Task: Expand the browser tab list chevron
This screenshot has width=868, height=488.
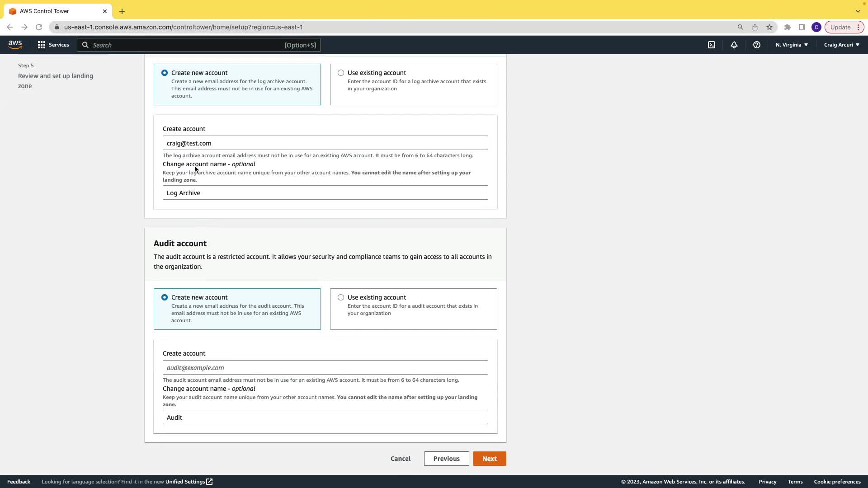Action: (858, 11)
